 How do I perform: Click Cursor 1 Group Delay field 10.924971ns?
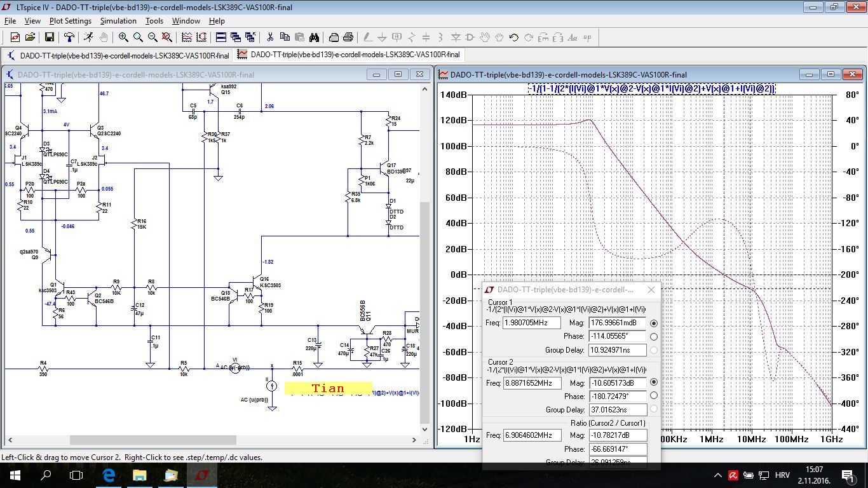[x=617, y=349]
